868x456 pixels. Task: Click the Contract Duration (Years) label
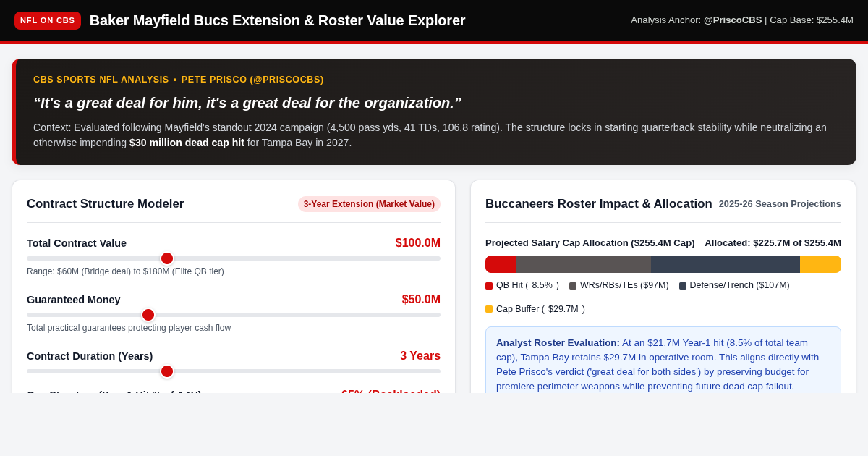pyautogui.click(x=90, y=356)
